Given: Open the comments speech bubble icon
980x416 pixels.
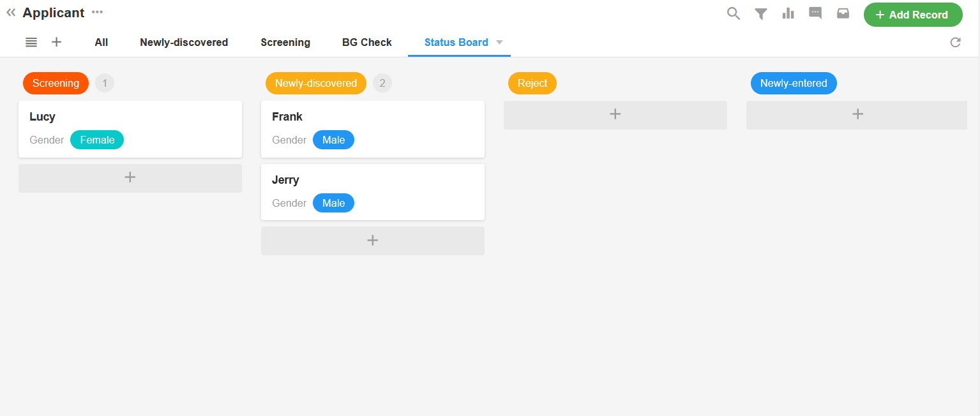Looking at the screenshot, I should pos(815,13).
